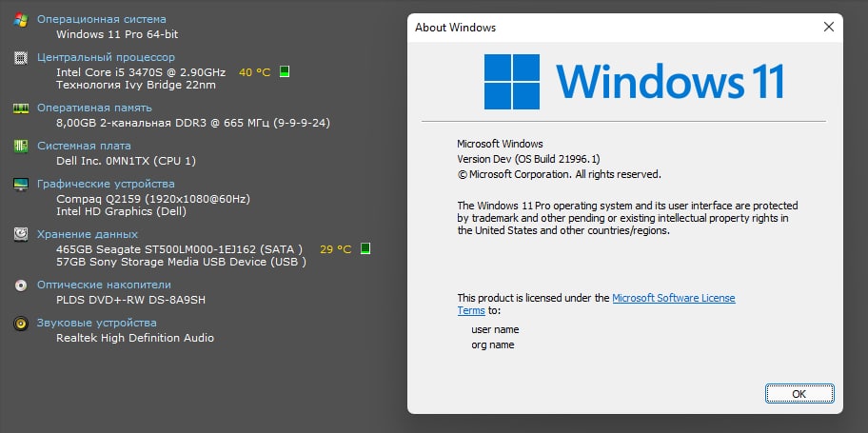
Task: Click the Технология Ivy Bridge 22nm line
Action: (136, 86)
